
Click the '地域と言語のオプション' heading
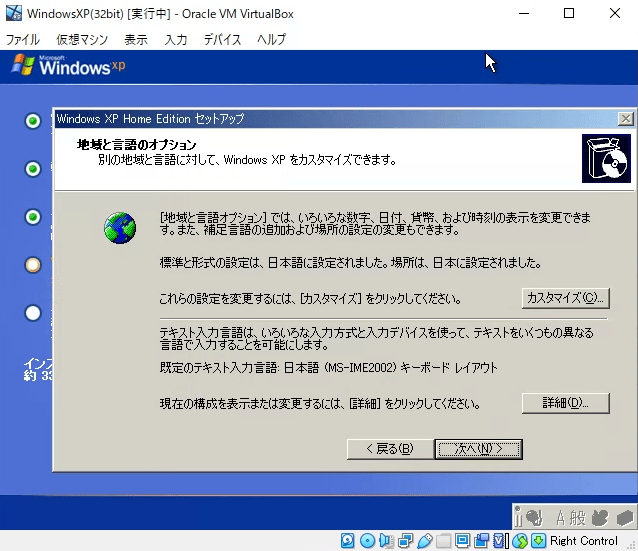coord(136,144)
